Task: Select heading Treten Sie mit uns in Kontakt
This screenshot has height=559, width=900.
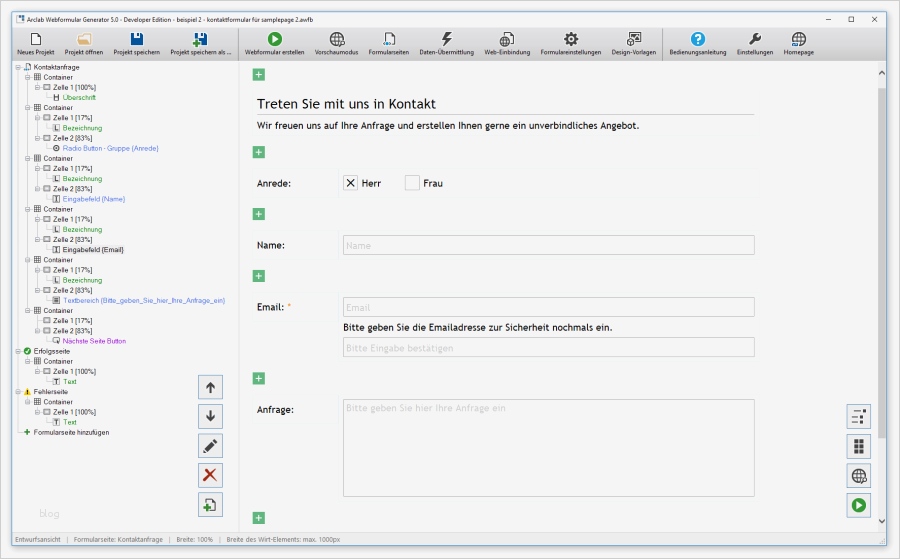Action: [346, 104]
